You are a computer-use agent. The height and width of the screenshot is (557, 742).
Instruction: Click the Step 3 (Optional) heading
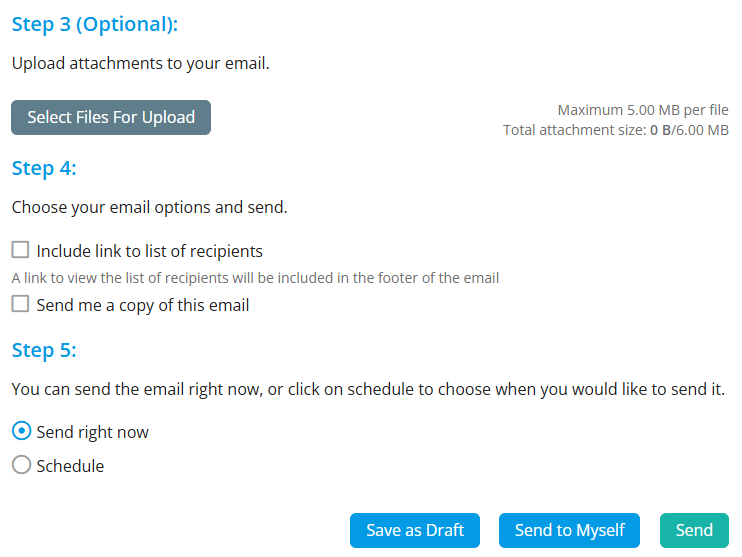[101, 24]
